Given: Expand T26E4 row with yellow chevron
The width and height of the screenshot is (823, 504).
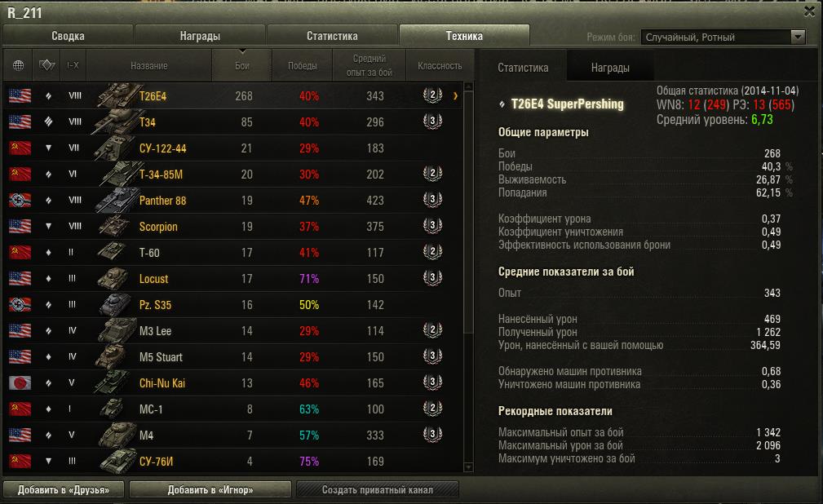Looking at the screenshot, I should pos(455,95).
